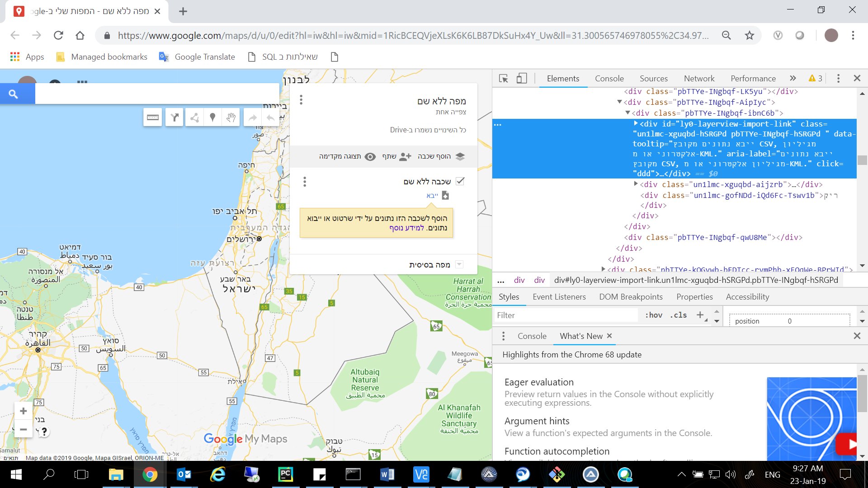Click the redo arrow in map toolbar
The height and width of the screenshot is (488, 868).
click(252, 117)
